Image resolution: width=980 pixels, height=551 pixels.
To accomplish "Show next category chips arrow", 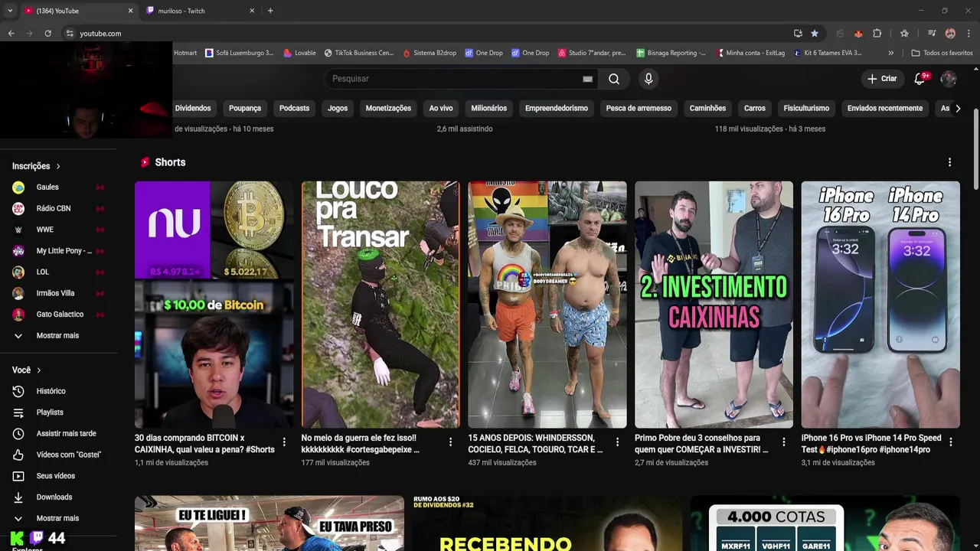I will 957,109.
